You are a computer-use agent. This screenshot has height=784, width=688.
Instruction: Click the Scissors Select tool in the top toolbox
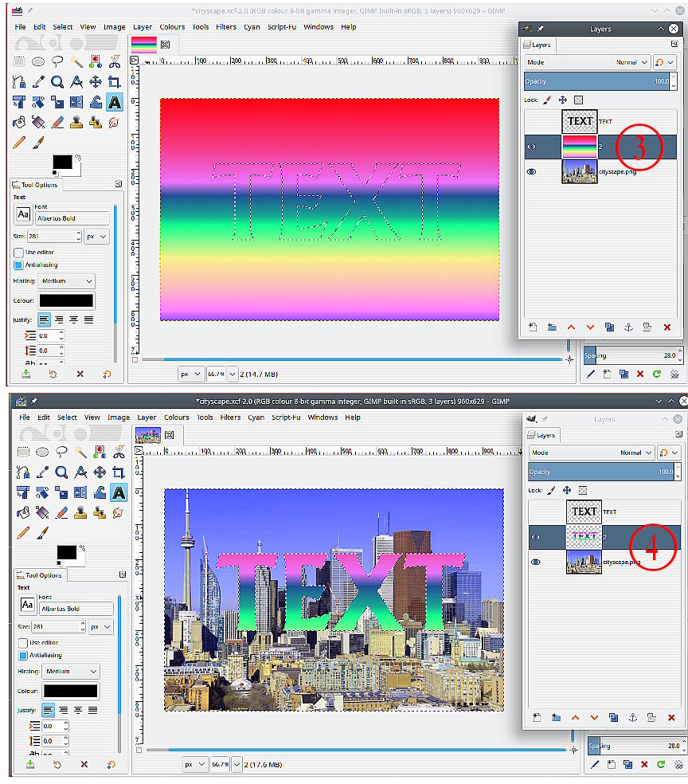coord(115,62)
